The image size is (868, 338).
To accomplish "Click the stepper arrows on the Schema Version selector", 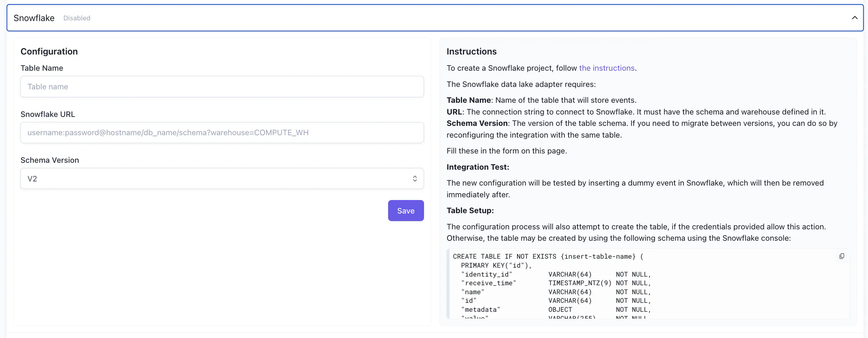I will [x=415, y=178].
